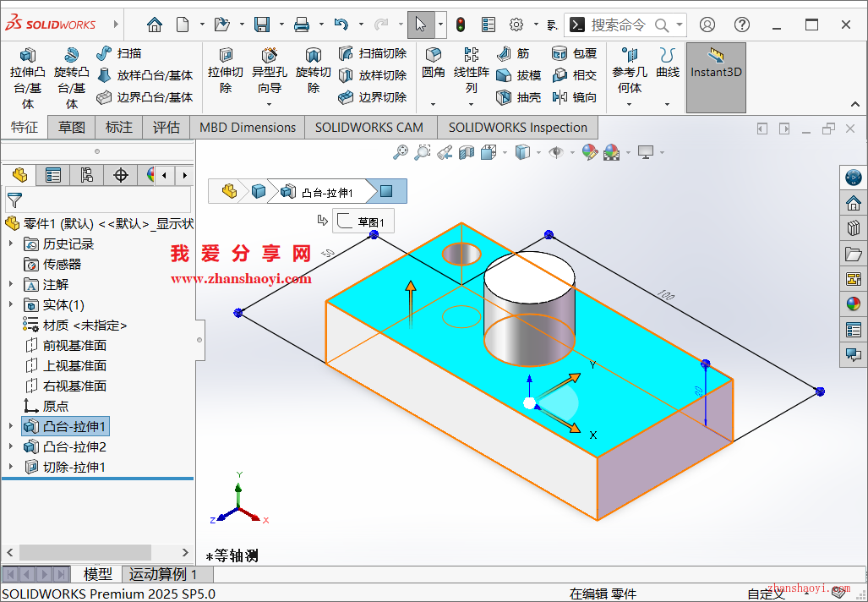Open the design library in the task pane
The image size is (868, 602).
[x=853, y=228]
